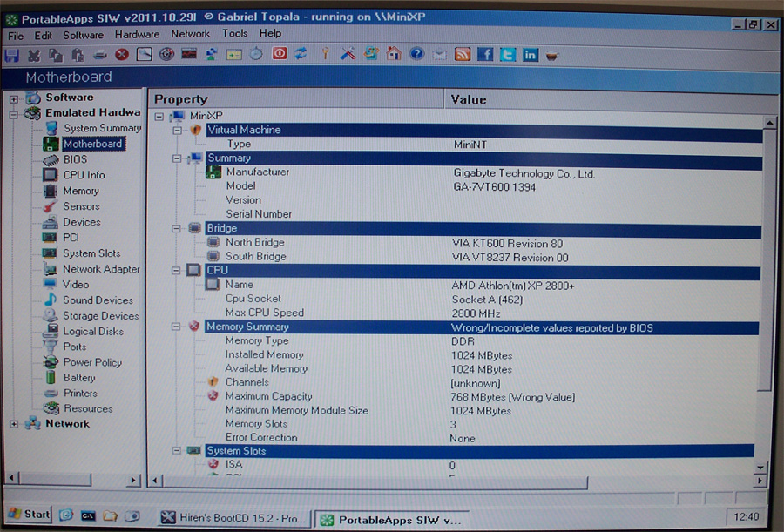Open the crossed tools options icon
The width and height of the screenshot is (784, 532).
[x=348, y=53]
